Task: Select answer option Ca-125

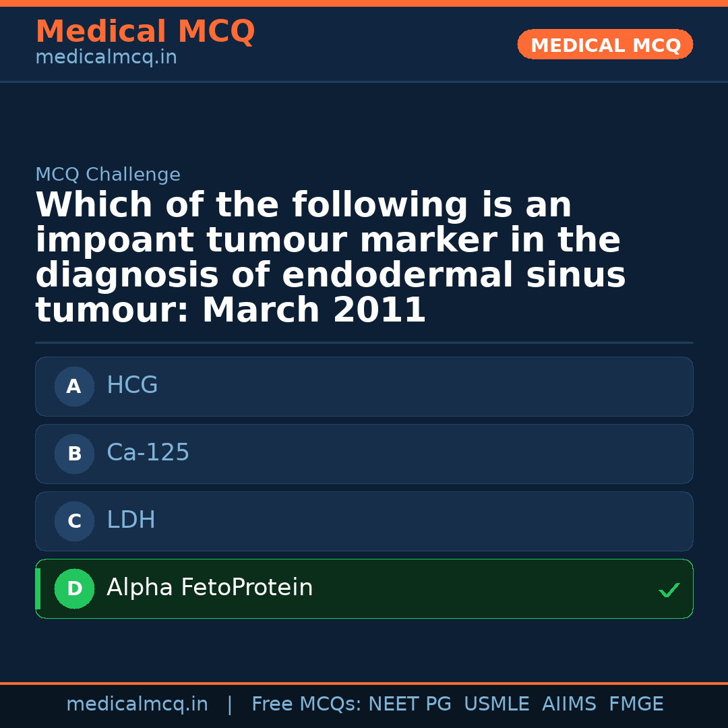Action: click(x=364, y=454)
